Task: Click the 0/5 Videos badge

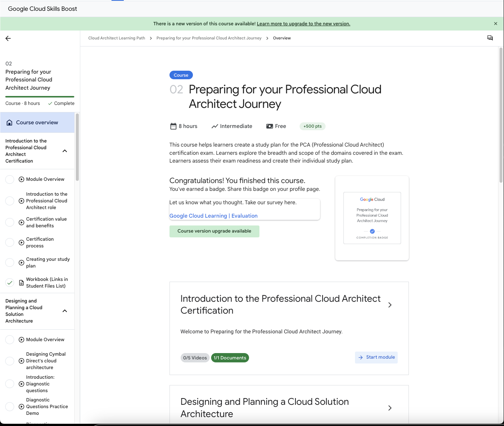Action: coord(195,358)
